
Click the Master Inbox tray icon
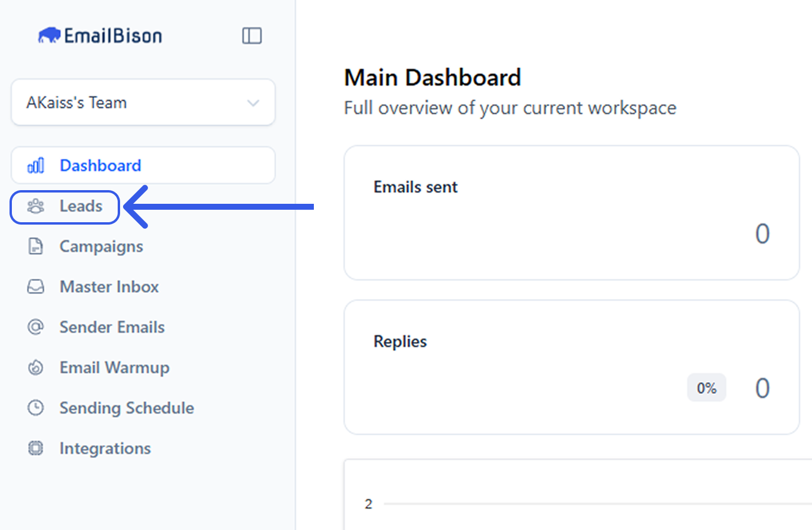pos(36,287)
